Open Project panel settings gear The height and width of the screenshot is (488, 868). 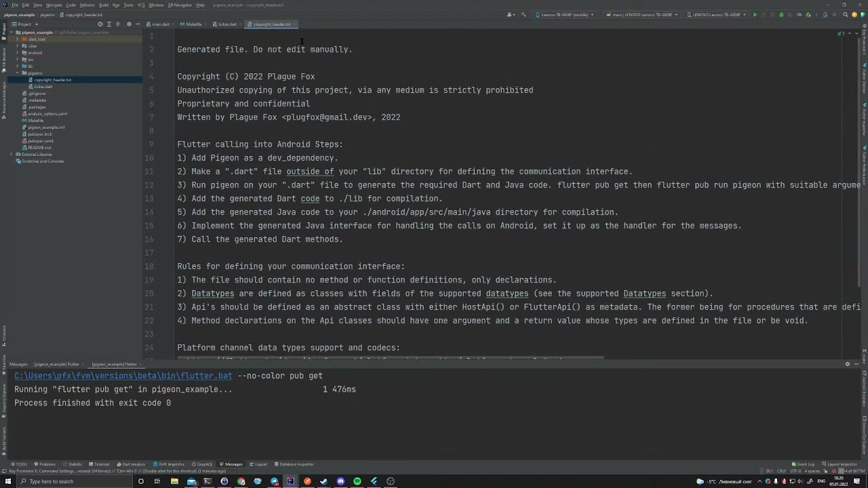click(x=129, y=24)
